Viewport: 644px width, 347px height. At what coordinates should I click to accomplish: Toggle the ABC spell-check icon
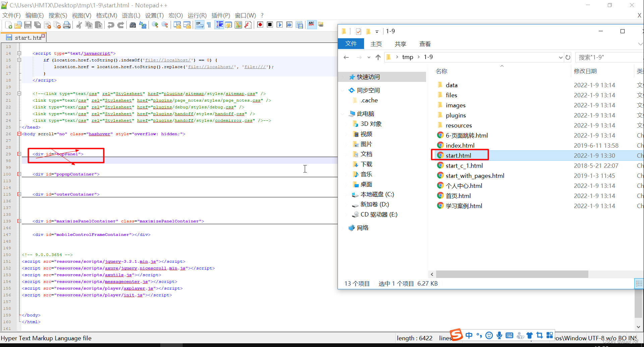point(312,25)
